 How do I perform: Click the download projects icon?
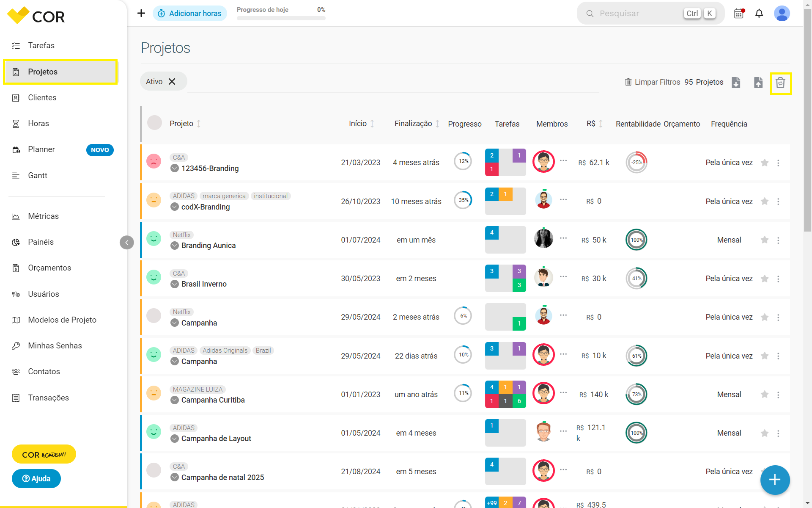click(736, 82)
